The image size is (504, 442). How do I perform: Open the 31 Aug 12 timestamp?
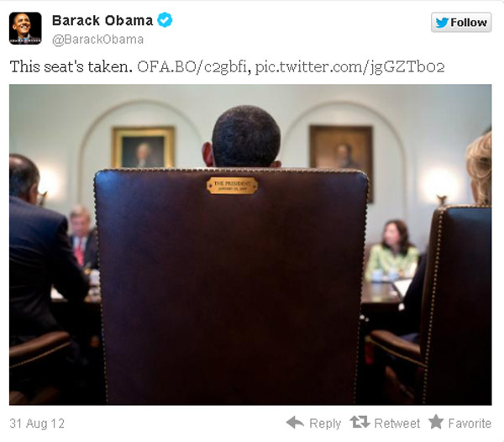click(37, 424)
